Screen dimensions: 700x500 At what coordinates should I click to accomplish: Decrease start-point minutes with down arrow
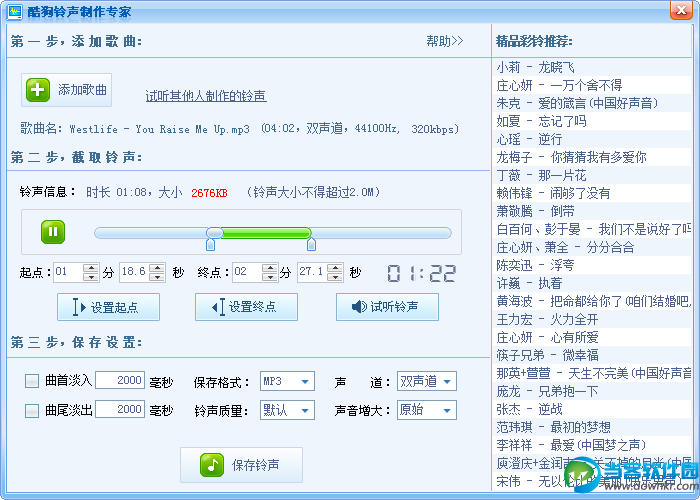[91, 277]
